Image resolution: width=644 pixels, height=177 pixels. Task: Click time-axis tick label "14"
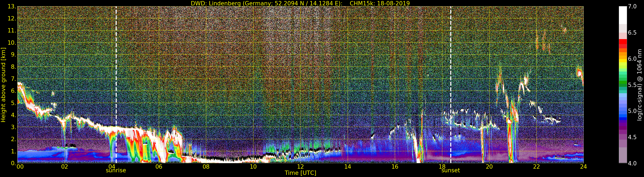tap(347, 167)
